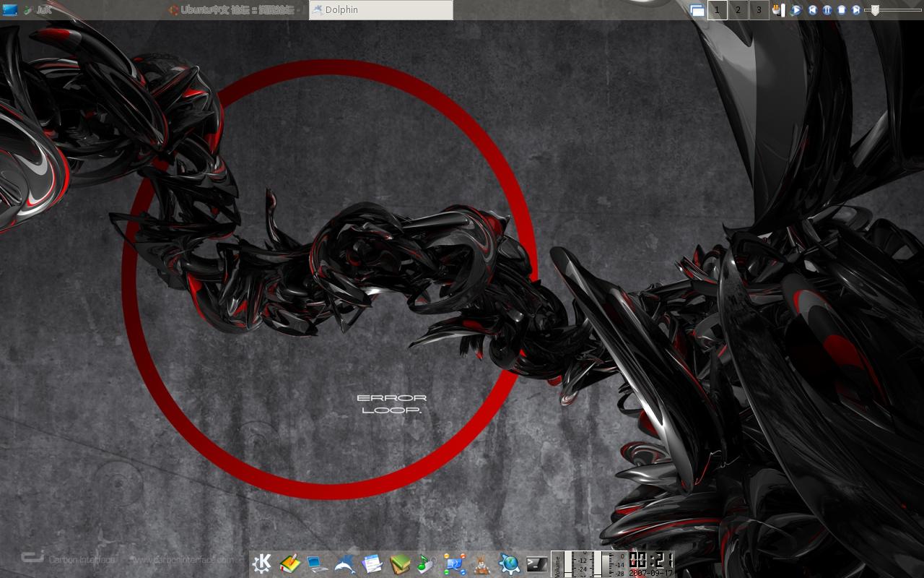
Task: Pause the media playback
Action: (827, 10)
